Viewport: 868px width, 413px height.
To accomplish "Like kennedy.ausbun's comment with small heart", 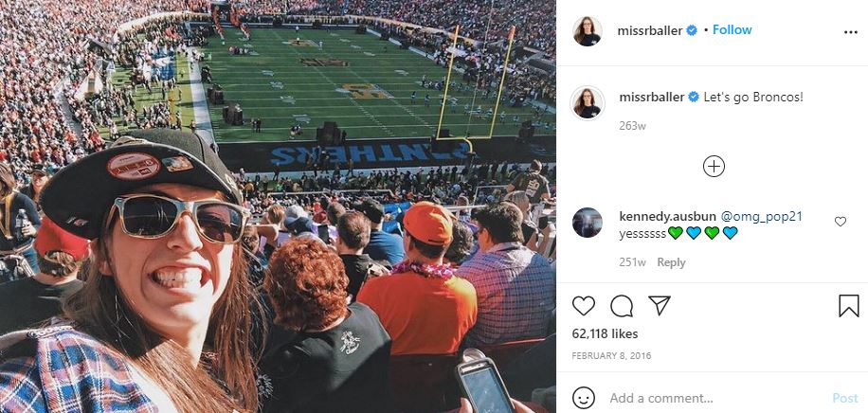I will 840,222.
